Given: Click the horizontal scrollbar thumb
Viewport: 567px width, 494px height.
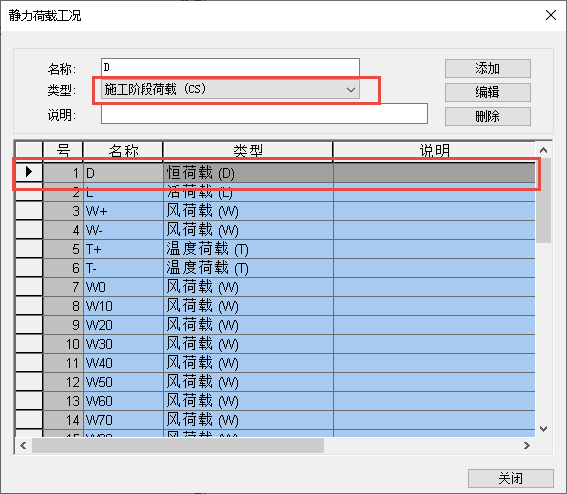Looking at the screenshot, I should pyautogui.click(x=178, y=446).
